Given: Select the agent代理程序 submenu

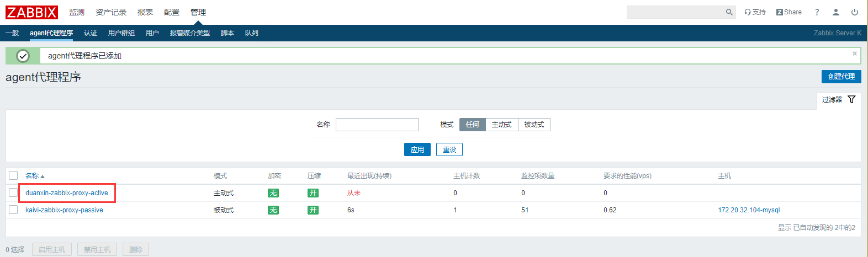Looking at the screenshot, I should coord(51,33).
